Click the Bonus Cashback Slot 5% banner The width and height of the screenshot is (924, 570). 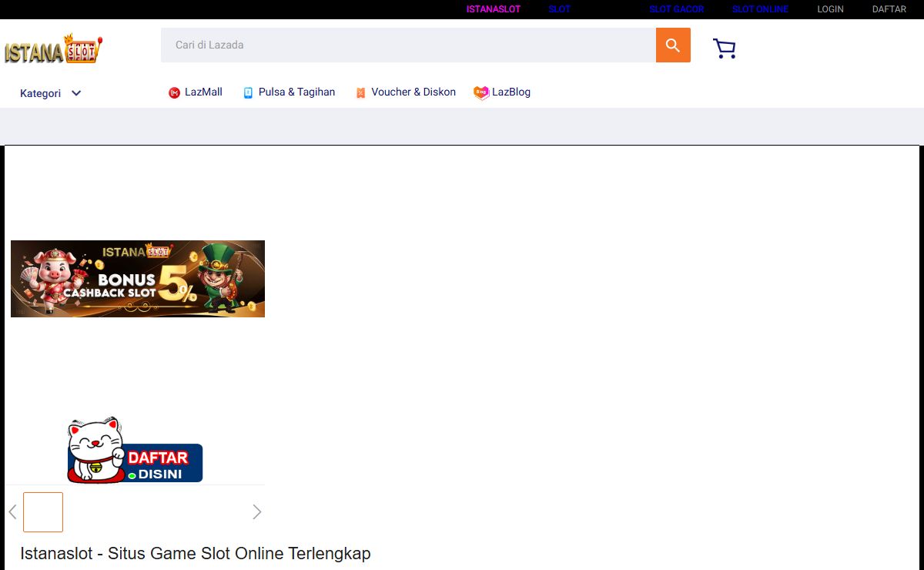(138, 279)
